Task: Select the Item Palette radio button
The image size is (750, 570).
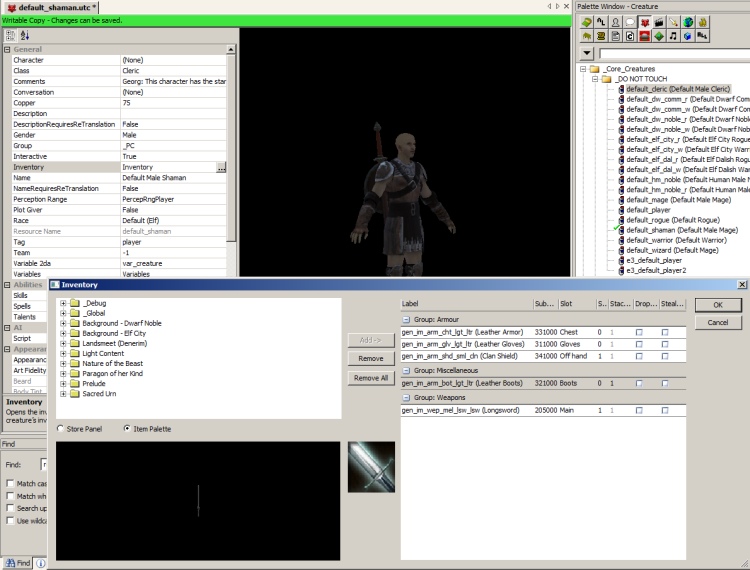Action: pyautogui.click(x=127, y=429)
